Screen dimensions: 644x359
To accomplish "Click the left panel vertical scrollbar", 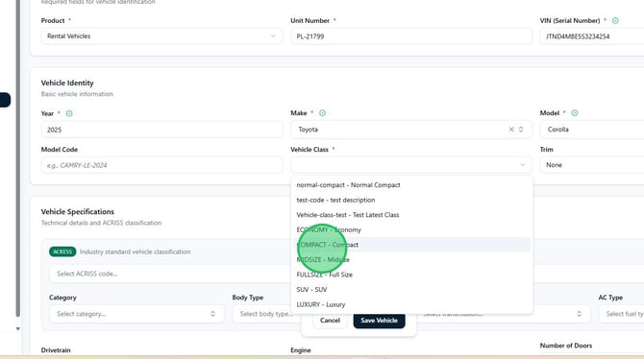I will (17, 158).
